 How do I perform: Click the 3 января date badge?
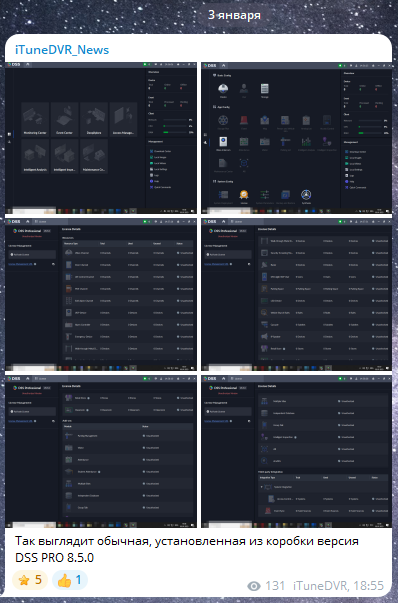(x=234, y=15)
